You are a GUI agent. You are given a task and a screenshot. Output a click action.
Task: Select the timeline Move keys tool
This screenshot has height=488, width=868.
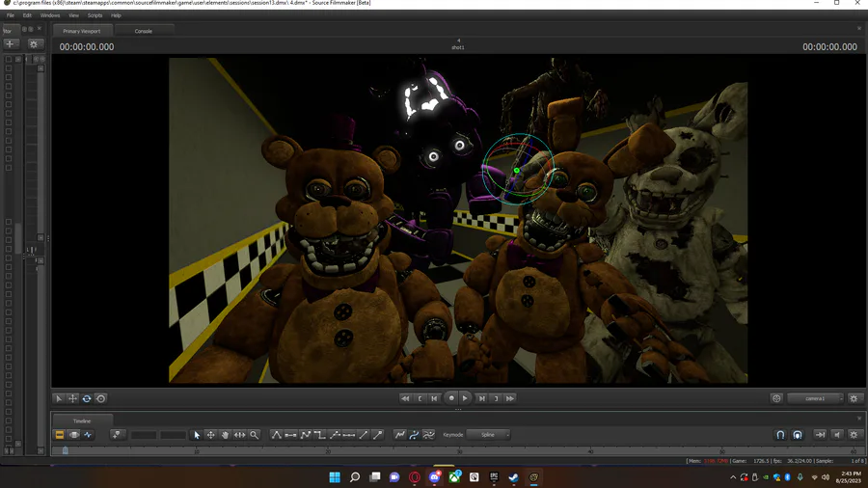(x=211, y=435)
